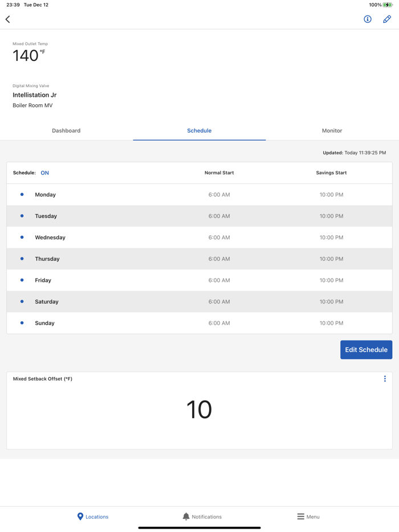The height and width of the screenshot is (532, 399).
Task: Tap the Sunday blue dot
Action: [x=22, y=322]
